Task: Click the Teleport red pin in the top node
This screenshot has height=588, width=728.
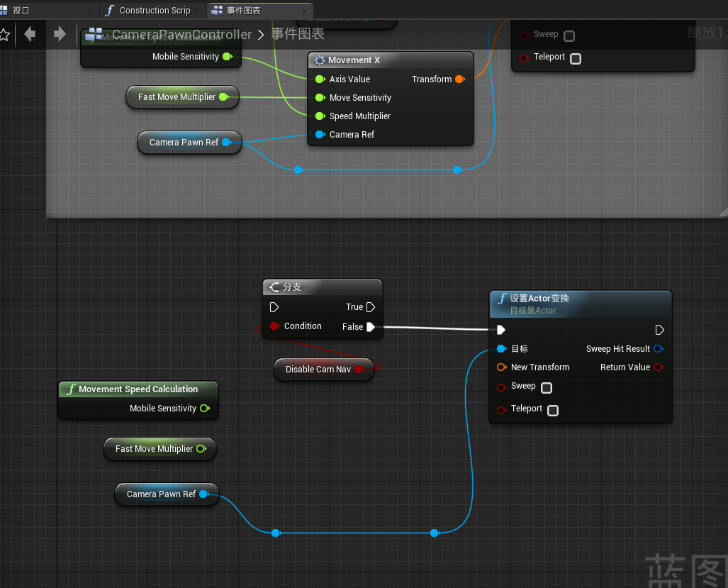Action: pos(524,58)
